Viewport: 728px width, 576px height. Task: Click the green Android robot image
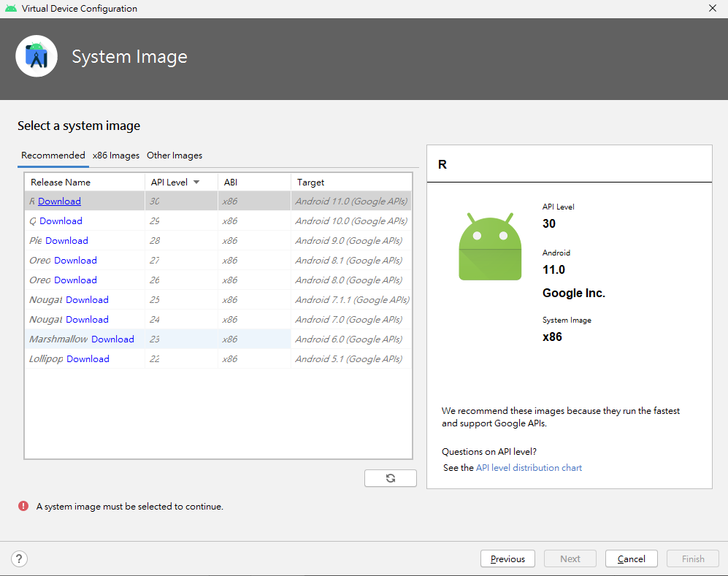pyautogui.click(x=490, y=247)
